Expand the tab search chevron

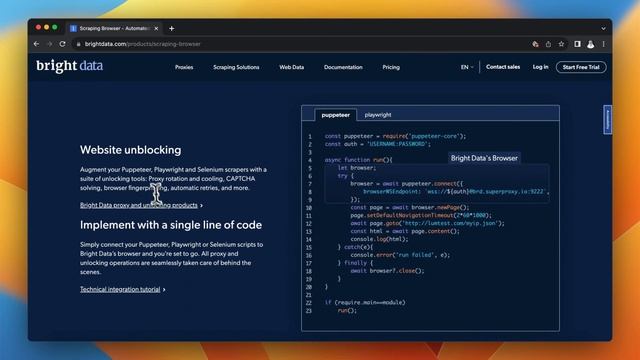point(603,29)
